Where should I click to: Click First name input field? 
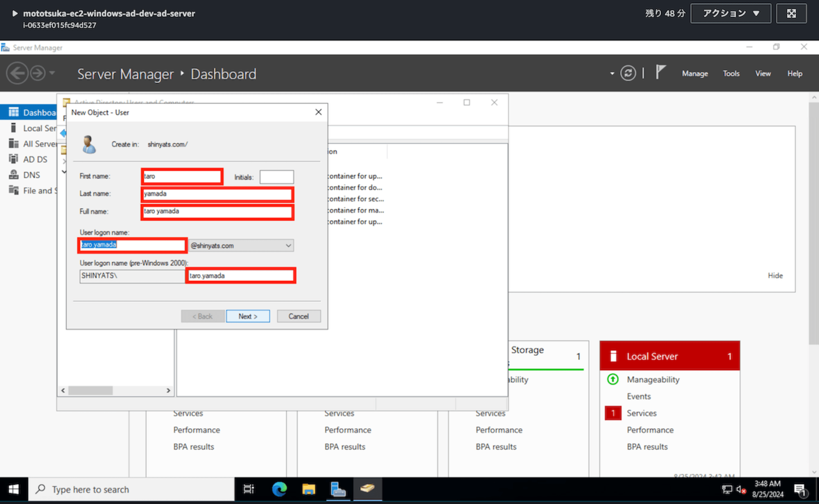181,176
